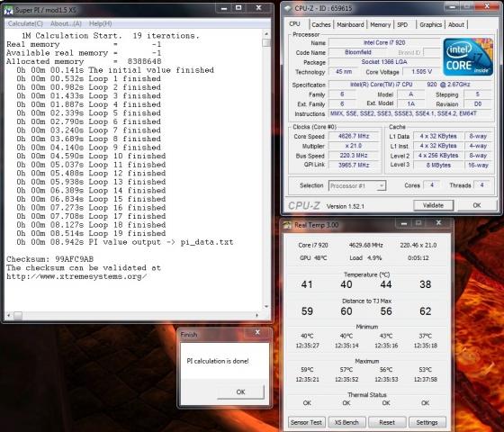Click the 12:37:58 maximum timestamp
Screen dimensions: 504x432
point(425,380)
